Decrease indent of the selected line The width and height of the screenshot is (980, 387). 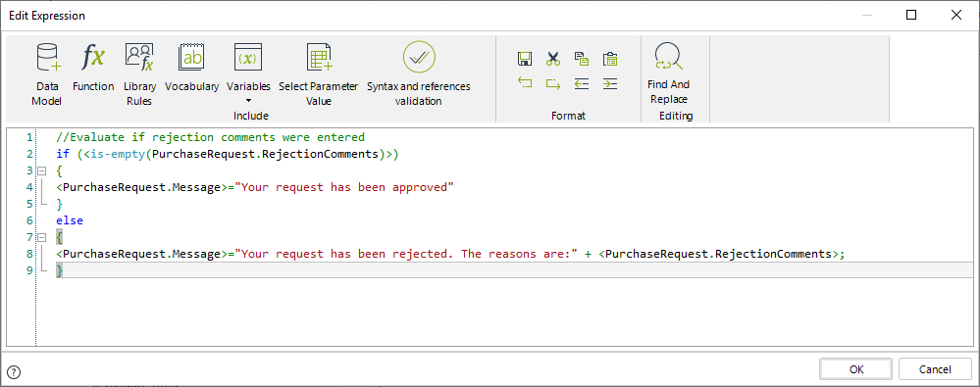click(x=582, y=83)
